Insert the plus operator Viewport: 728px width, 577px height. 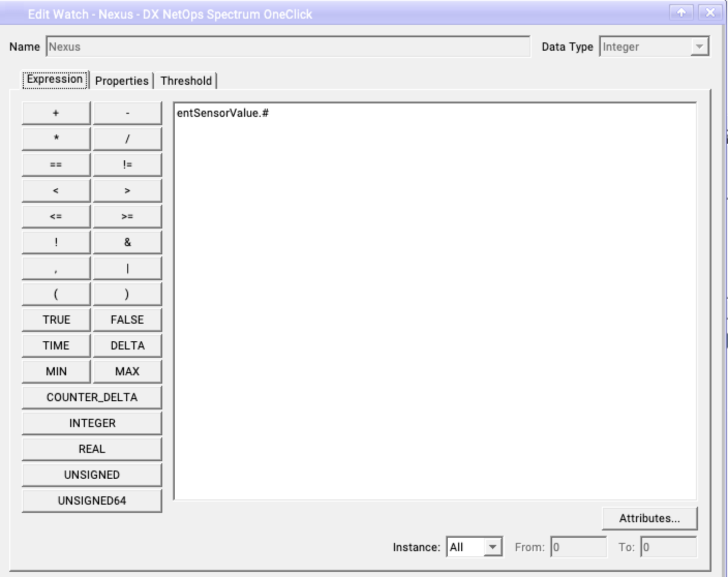pos(56,113)
